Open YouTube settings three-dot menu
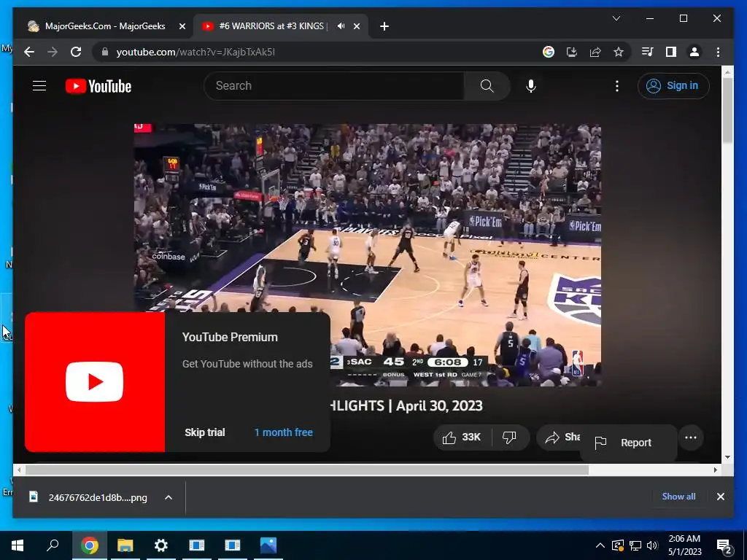Image resolution: width=747 pixels, height=560 pixels. tap(617, 86)
